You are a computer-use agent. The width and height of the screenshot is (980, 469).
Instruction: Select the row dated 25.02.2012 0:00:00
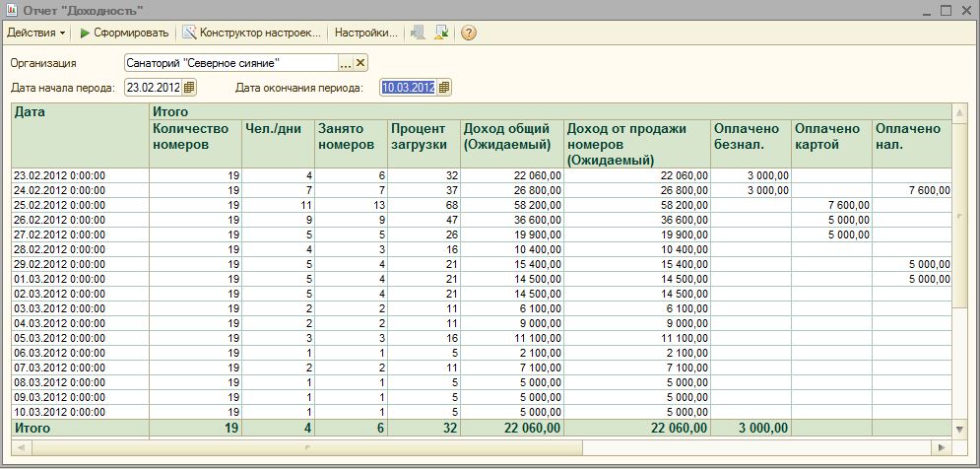482,205
